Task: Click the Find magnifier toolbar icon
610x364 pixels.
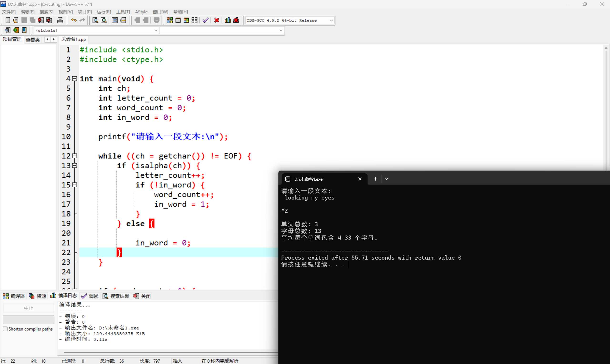Action: point(95,20)
